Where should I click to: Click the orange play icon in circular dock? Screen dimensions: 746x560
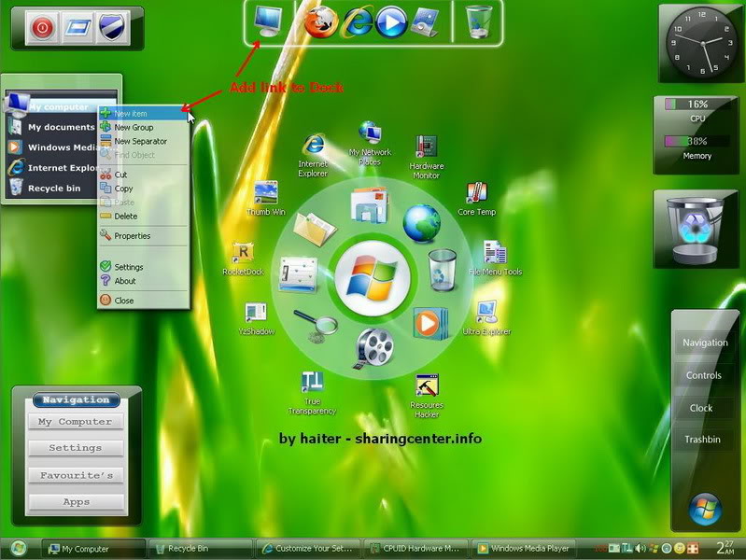[x=429, y=324]
